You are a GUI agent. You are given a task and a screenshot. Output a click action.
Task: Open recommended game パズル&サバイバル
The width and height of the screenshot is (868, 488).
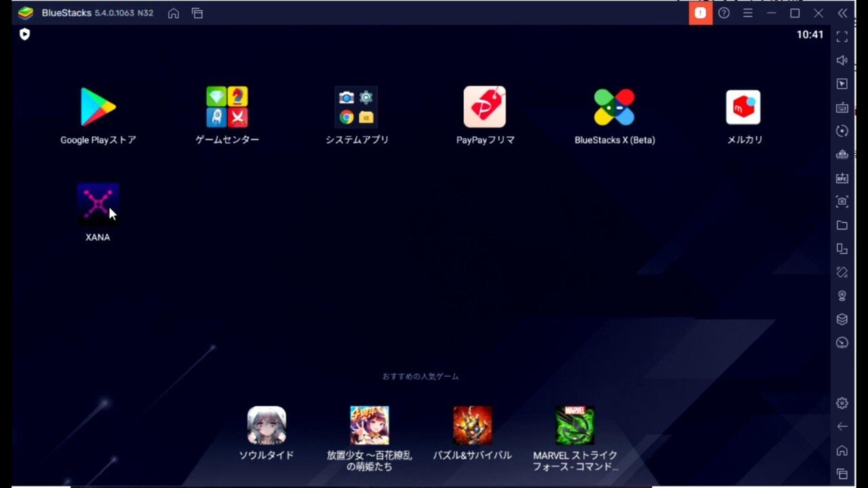[x=473, y=425]
